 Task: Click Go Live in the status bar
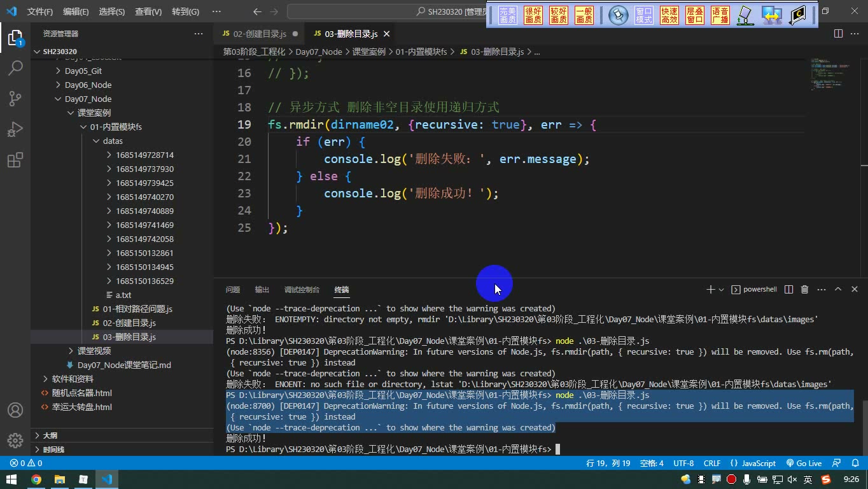click(x=804, y=463)
